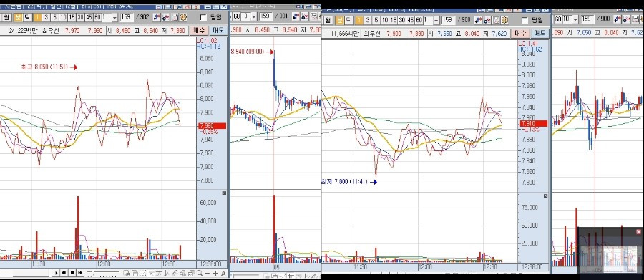Switch to 30-minute interval in third window

tap(401, 20)
